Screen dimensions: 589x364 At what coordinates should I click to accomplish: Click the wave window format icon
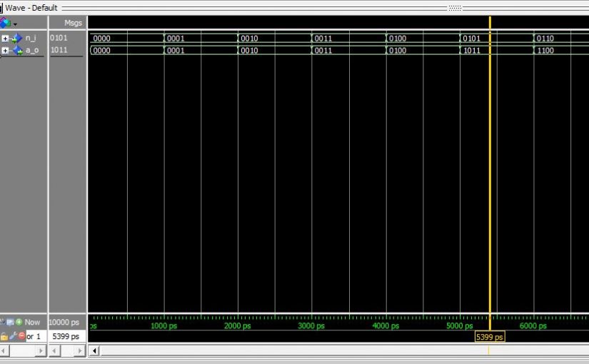click(x=5, y=23)
